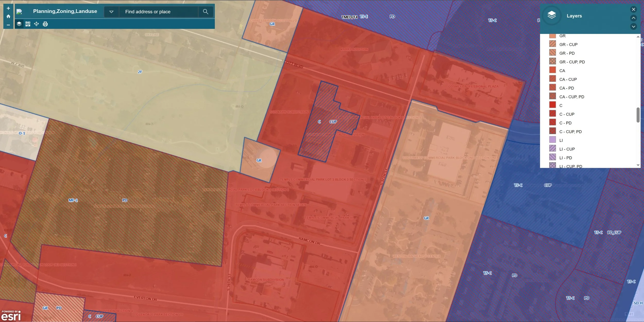Viewport: 644px width, 322px height.
Task: Click the W Z AVE street label
Action: (18, 64)
